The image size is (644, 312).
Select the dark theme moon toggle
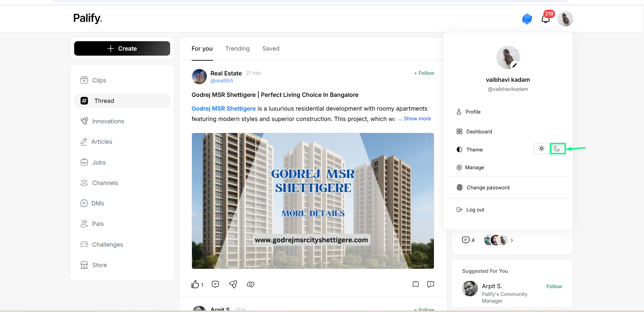[x=557, y=148]
